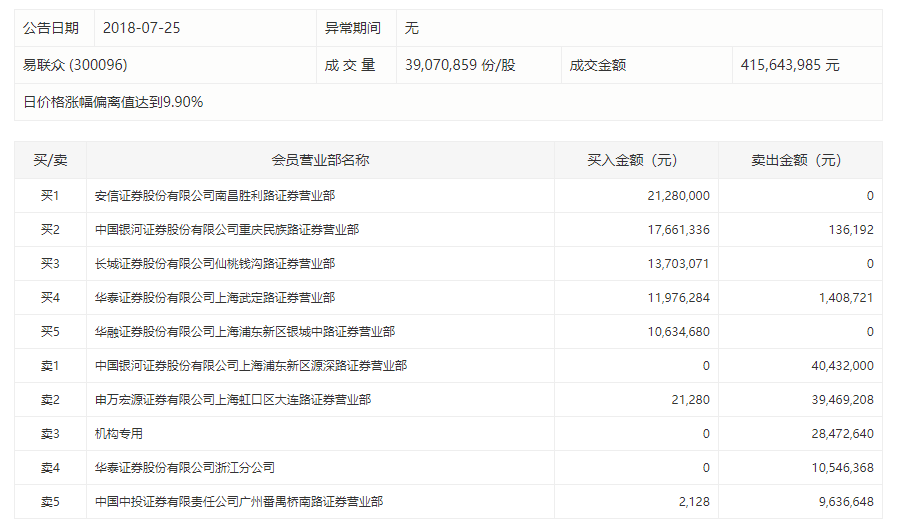Click the 会员营业部名称 column header
The height and width of the screenshot is (527, 899).
320,160
